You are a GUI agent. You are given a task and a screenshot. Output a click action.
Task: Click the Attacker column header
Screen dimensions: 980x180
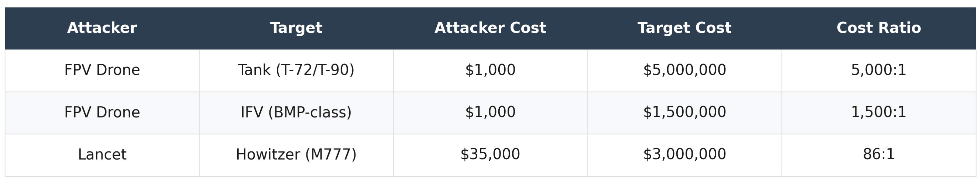tap(102, 28)
